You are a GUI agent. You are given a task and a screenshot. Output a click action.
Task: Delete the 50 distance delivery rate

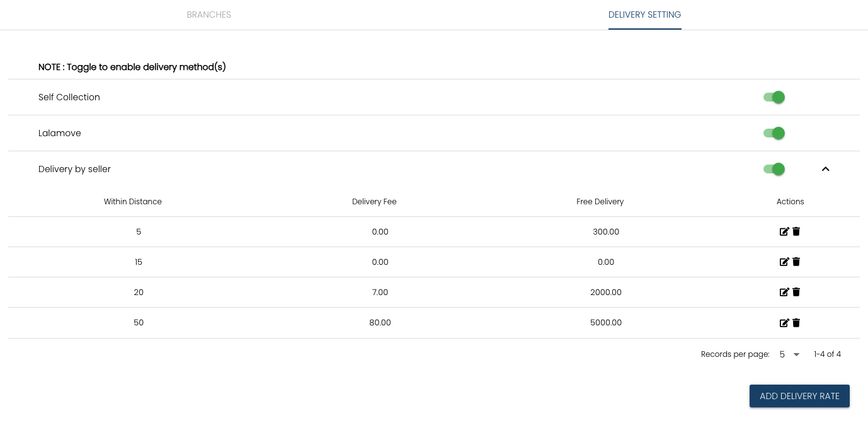(796, 323)
